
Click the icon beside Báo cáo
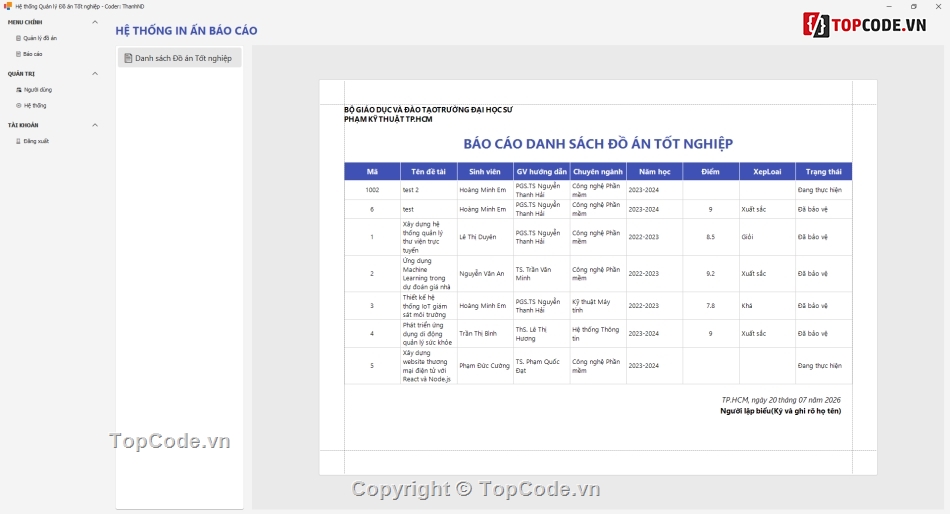coord(18,54)
